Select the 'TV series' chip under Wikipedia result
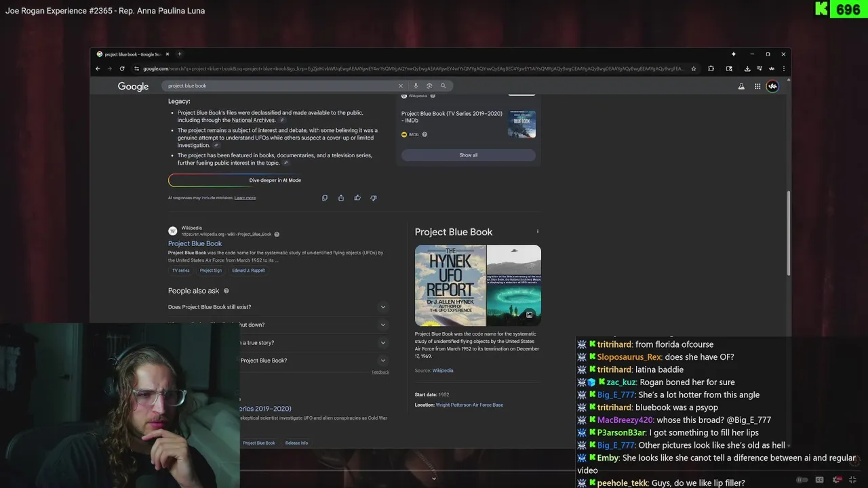The height and width of the screenshot is (488, 868). click(181, 270)
